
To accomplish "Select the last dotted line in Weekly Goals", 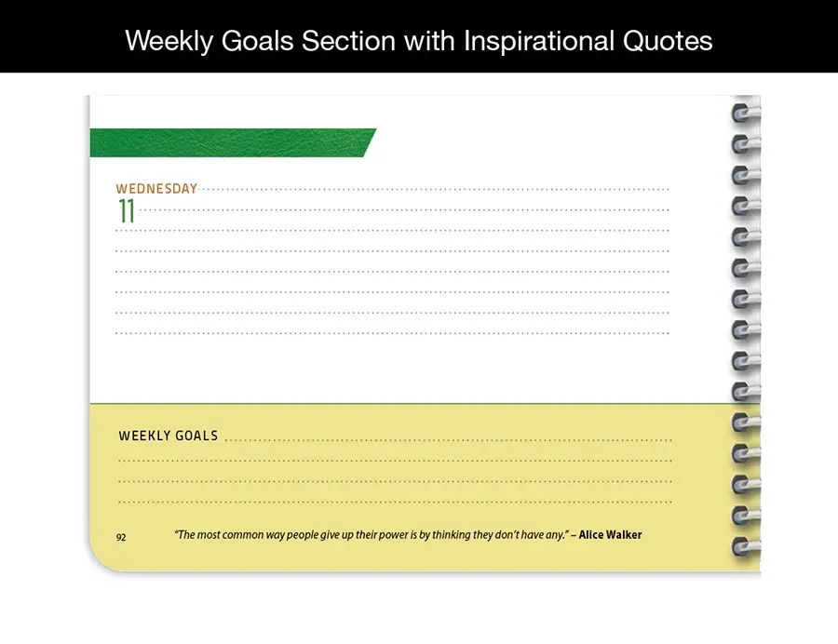I will point(395,503).
